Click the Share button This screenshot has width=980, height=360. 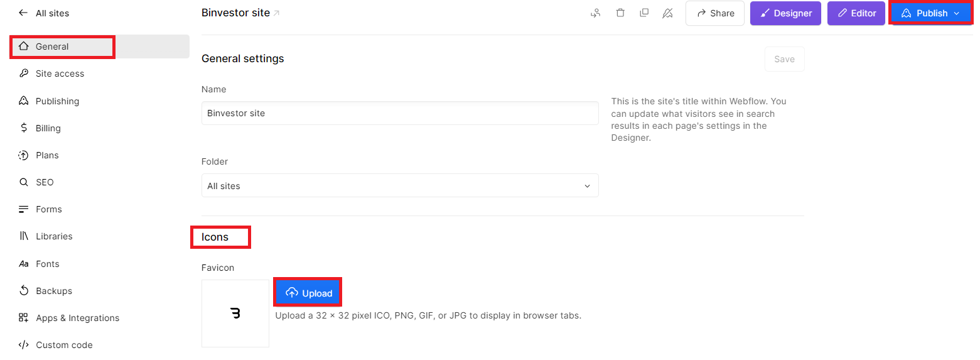click(715, 13)
